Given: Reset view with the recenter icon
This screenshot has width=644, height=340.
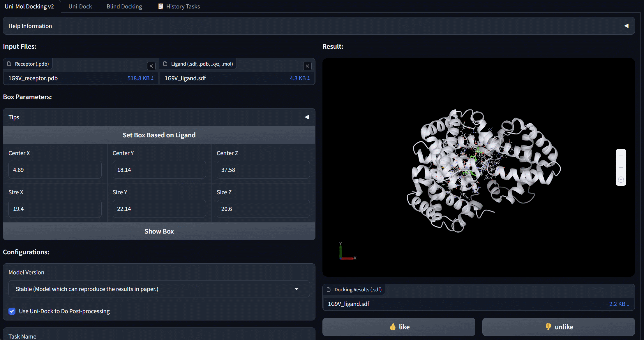Looking at the screenshot, I should [621, 180].
